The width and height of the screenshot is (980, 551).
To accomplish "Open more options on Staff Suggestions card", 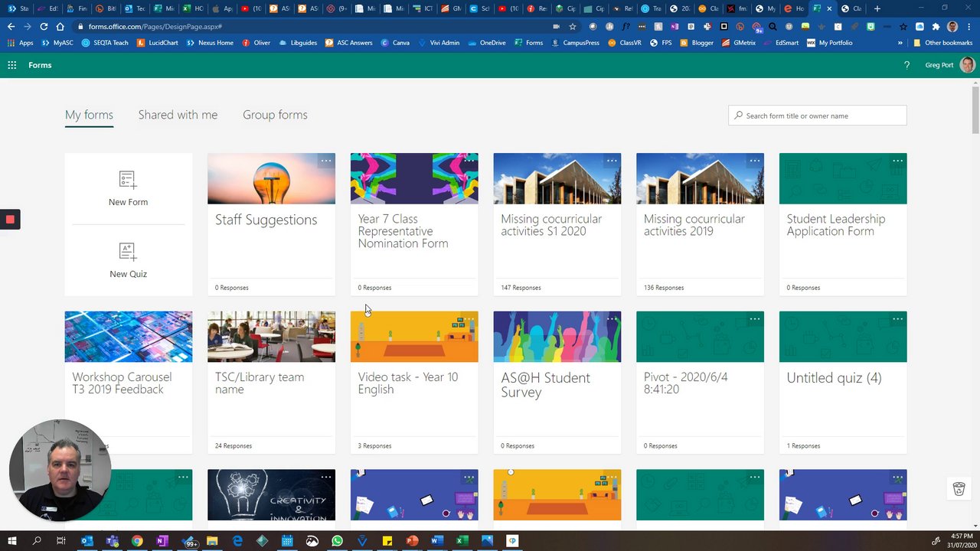I will [x=326, y=161].
